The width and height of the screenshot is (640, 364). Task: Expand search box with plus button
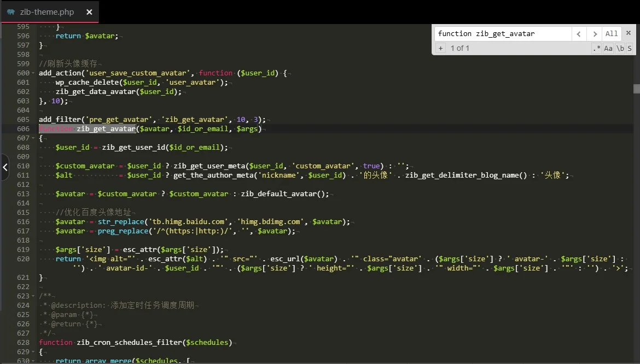pos(440,48)
